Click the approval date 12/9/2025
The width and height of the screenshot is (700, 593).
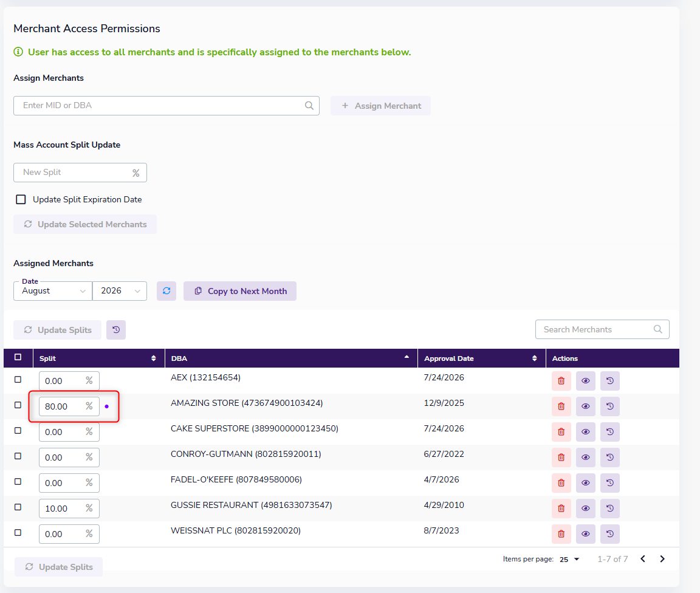(444, 403)
